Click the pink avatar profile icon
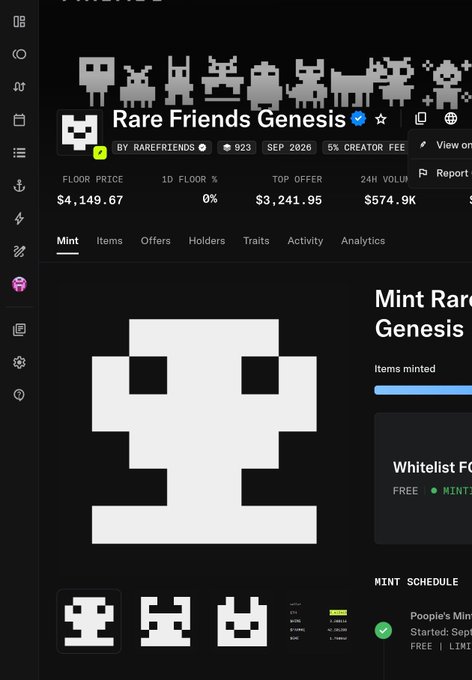Image resolution: width=472 pixels, height=680 pixels. point(19,284)
